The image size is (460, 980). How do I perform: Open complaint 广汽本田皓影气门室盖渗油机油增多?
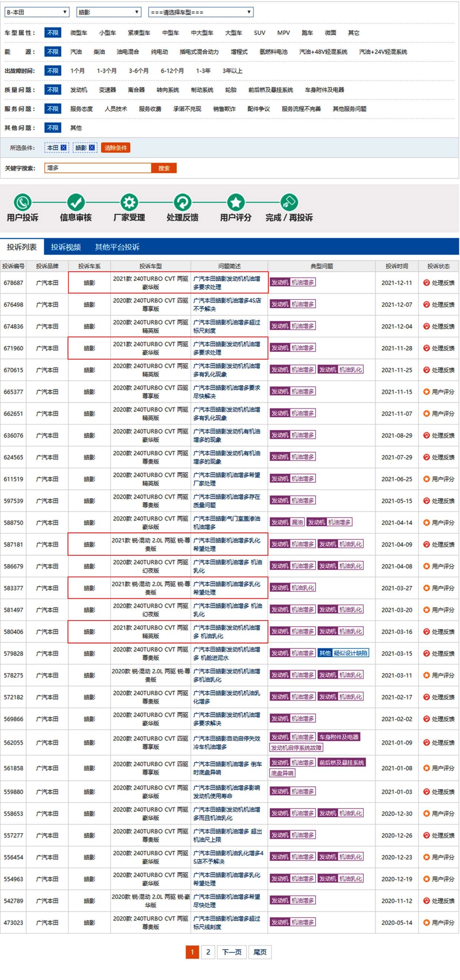tap(227, 522)
